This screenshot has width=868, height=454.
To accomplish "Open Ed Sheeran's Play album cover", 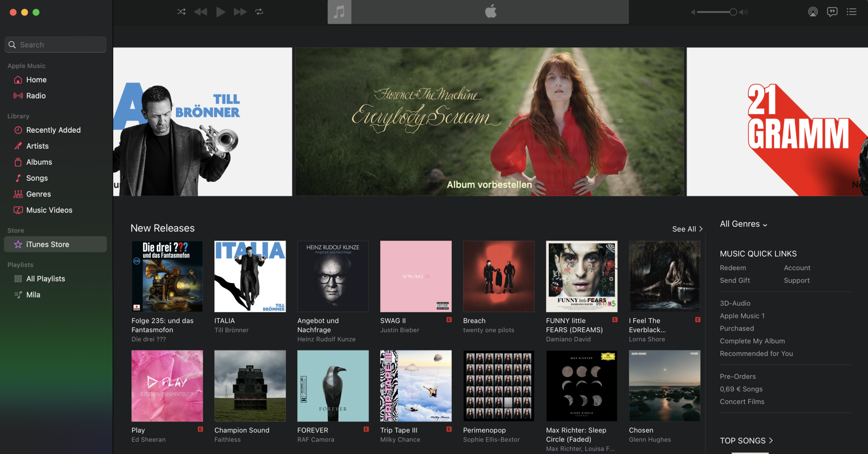I will (x=167, y=386).
